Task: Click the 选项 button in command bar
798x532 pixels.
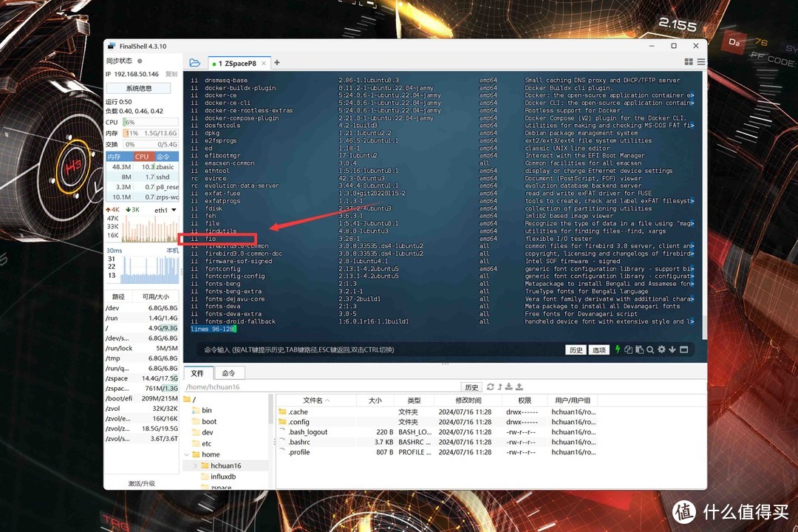Action: click(x=599, y=350)
